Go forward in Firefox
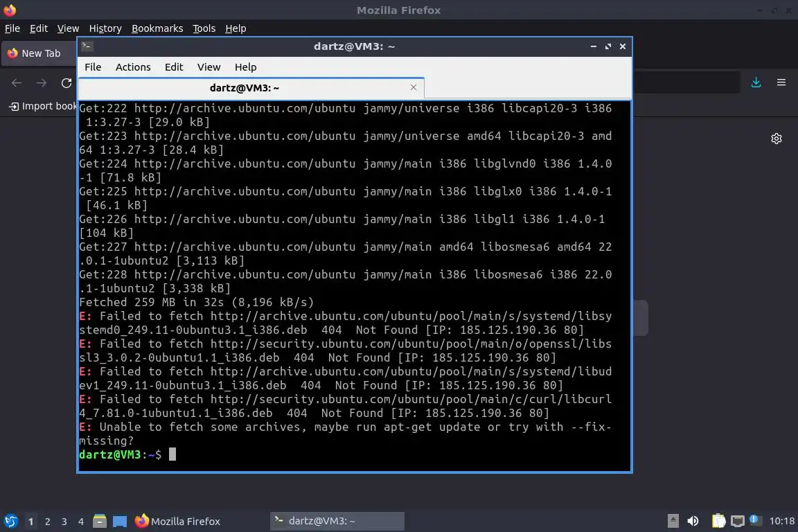 pyautogui.click(x=42, y=83)
